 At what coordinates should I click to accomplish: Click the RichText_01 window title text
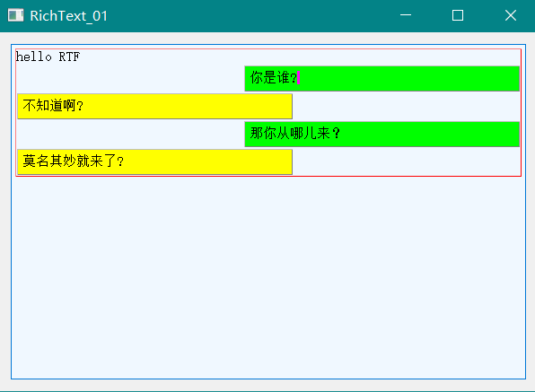click(68, 16)
